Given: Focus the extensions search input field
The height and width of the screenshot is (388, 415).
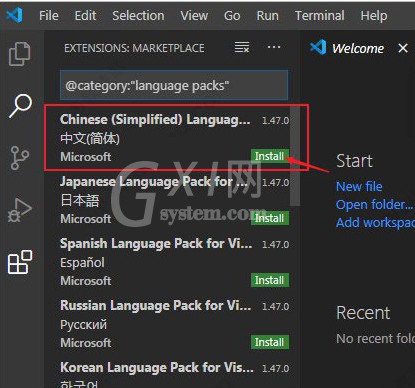Looking at the screenshot, I should [x=174, y=85].
